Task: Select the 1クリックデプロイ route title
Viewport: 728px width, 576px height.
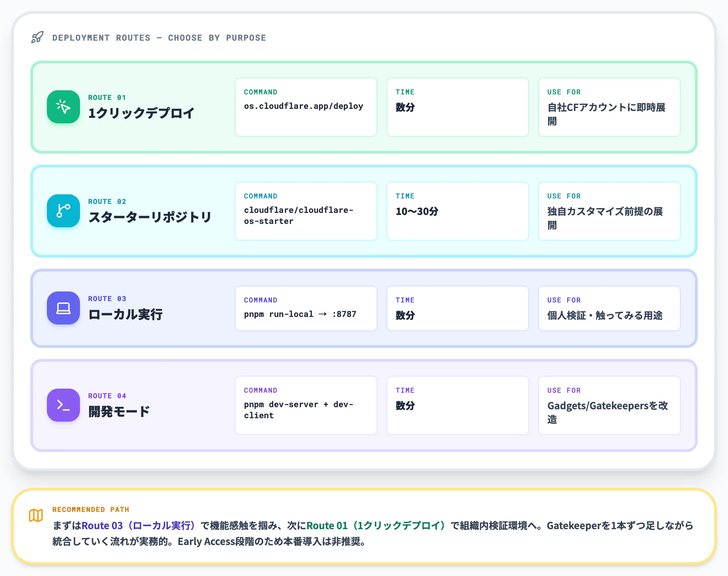Action: [141, 113]
